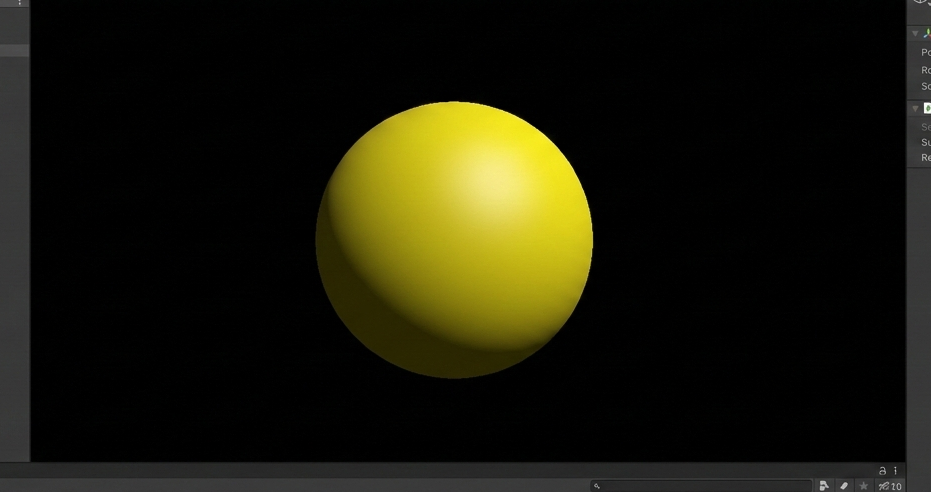This screenshot has width=931, height=492.
Task: Click the Rotation property label
Action: click(x=925, y=70)
